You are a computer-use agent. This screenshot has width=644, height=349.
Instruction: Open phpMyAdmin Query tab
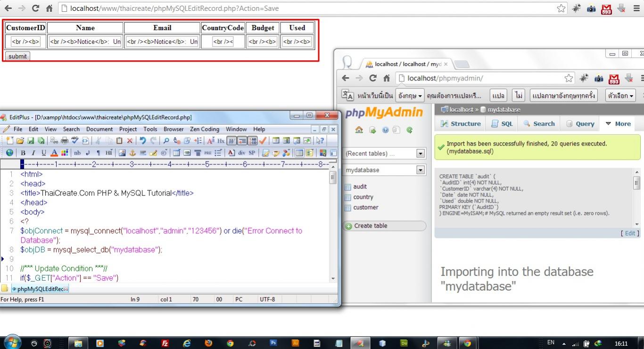click(x=580, y=123)
